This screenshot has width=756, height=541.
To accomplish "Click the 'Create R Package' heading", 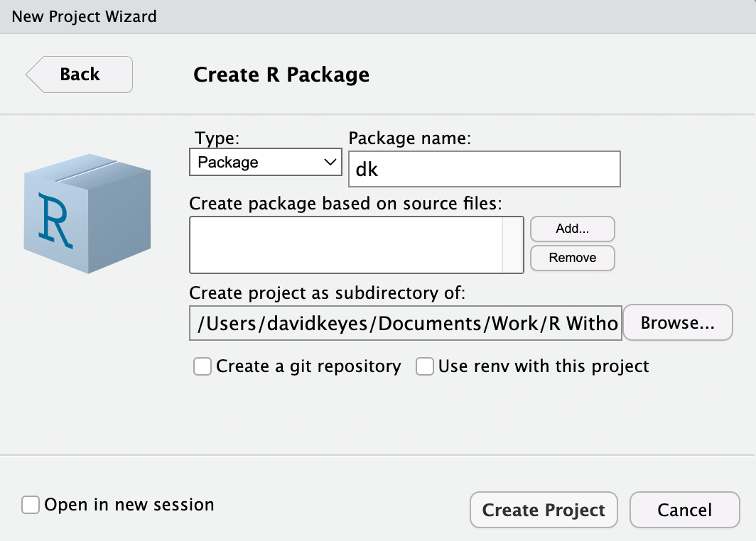I will (x=281, y=74).
